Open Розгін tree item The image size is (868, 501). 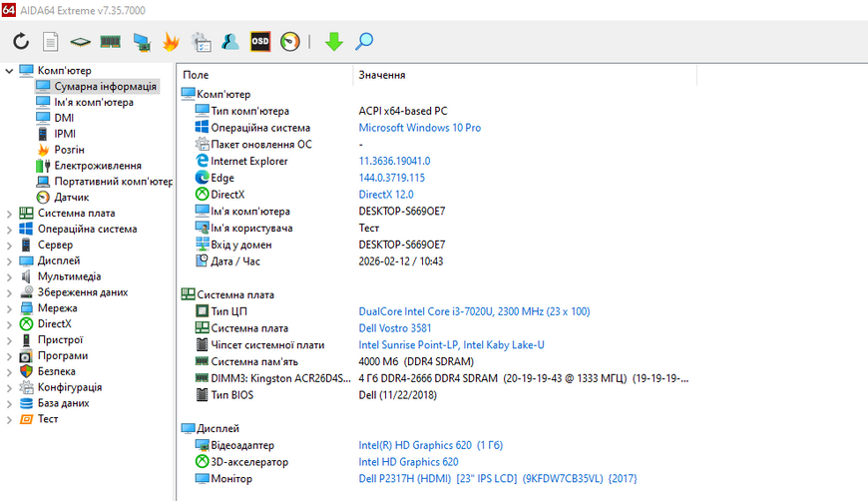pos(69,150)
